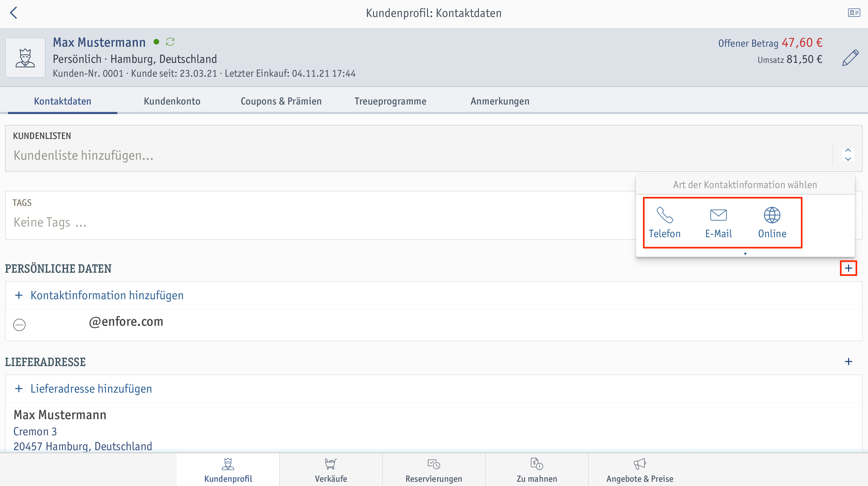Image resolution: width=868 pixels, height=486 pixels.
Task: Tap the green sync icon beside the name
Action: click(170, 42)
